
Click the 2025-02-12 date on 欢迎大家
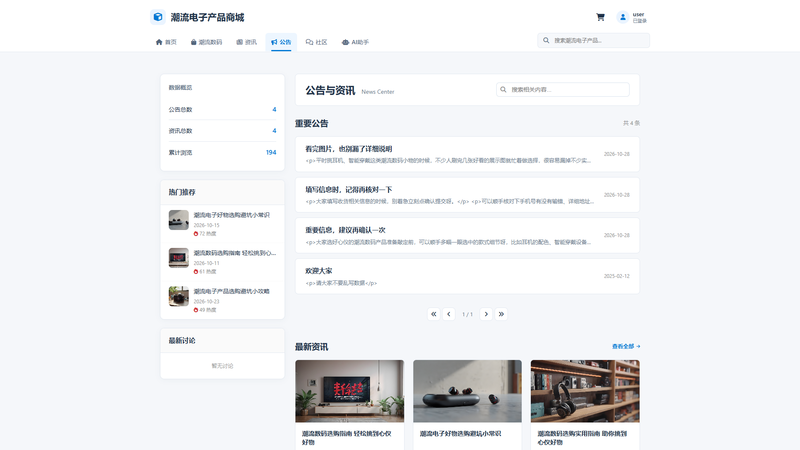point(617,276)
